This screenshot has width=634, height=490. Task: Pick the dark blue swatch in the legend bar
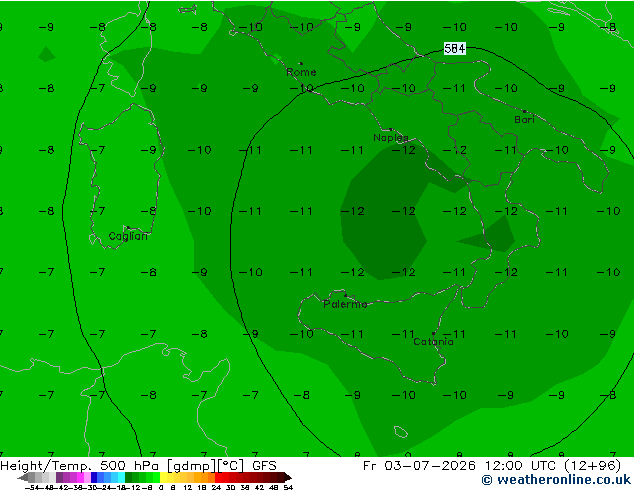pos(94,477)
